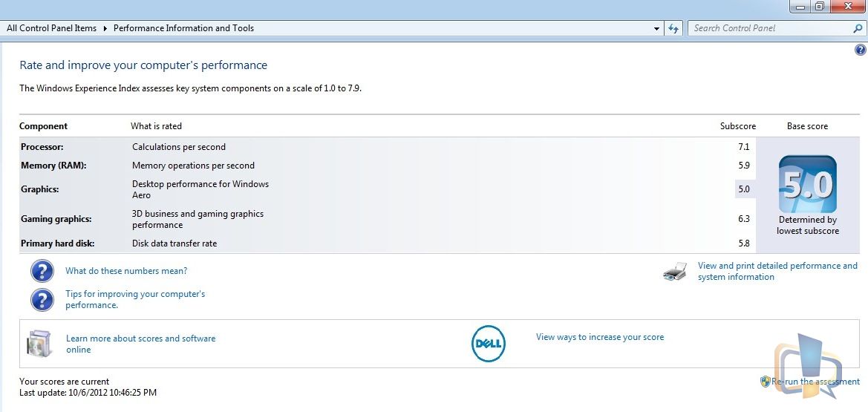Click the Memory (RAM) row label
868x412 pixels.
(x=53, y=166)
